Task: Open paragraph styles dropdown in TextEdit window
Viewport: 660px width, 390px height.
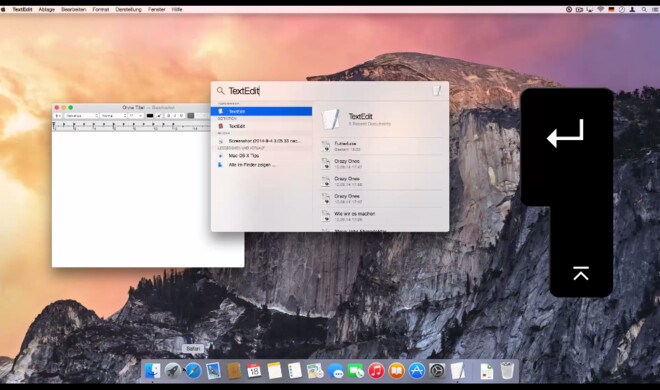Action: pos(58,115)
